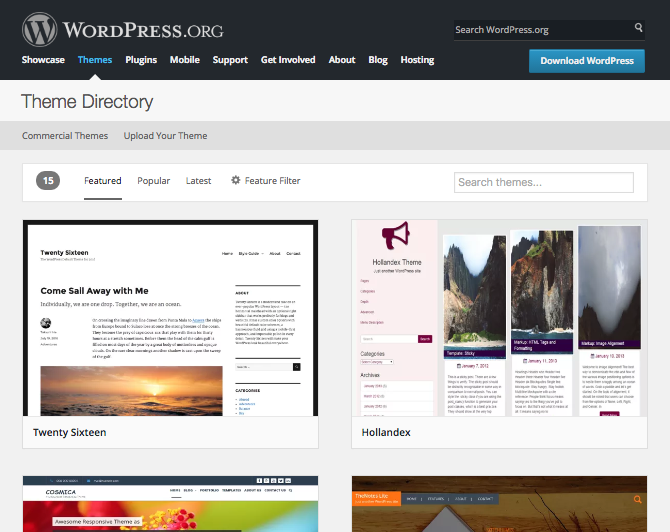
Task: Go to the Plugins page
Action: (141, 60)
